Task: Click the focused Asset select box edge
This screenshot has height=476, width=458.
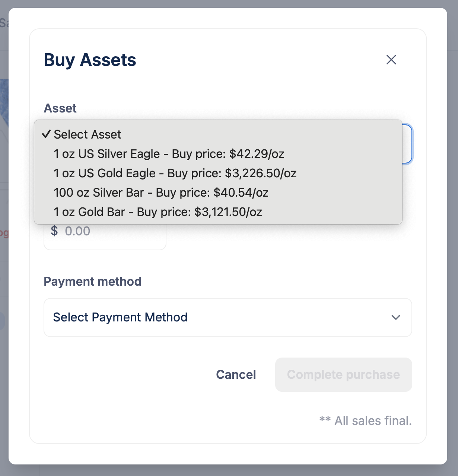Action: [408, 144]
